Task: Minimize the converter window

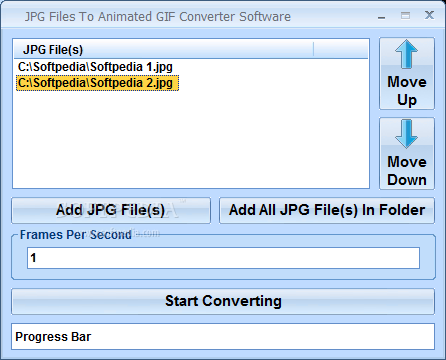Action: [x=382, y=17]
